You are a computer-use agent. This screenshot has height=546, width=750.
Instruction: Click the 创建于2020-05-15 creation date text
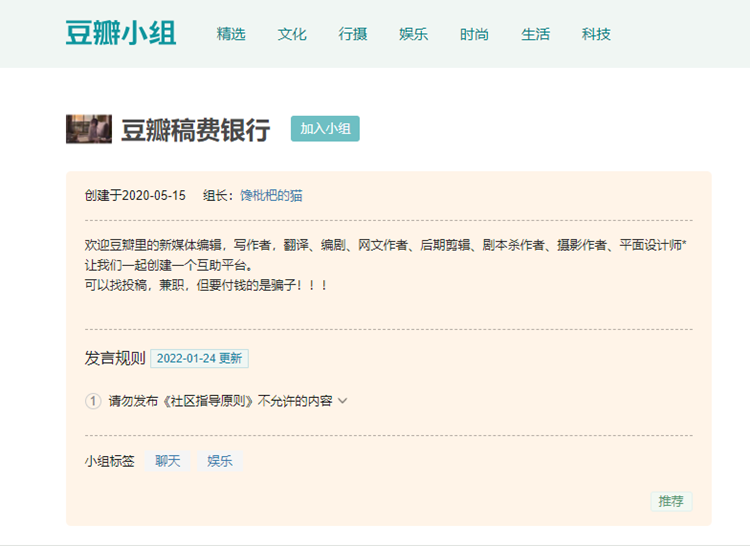(135, 196)
